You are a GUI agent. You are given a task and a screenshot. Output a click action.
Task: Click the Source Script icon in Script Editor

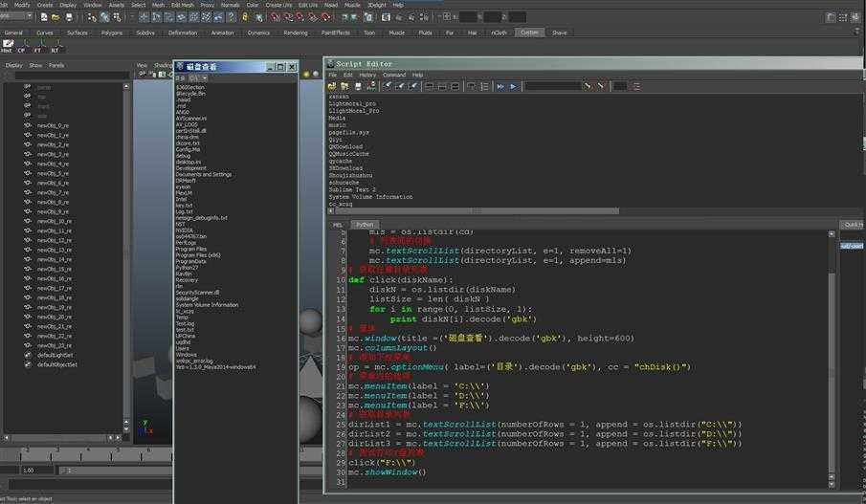pos(344,86)
